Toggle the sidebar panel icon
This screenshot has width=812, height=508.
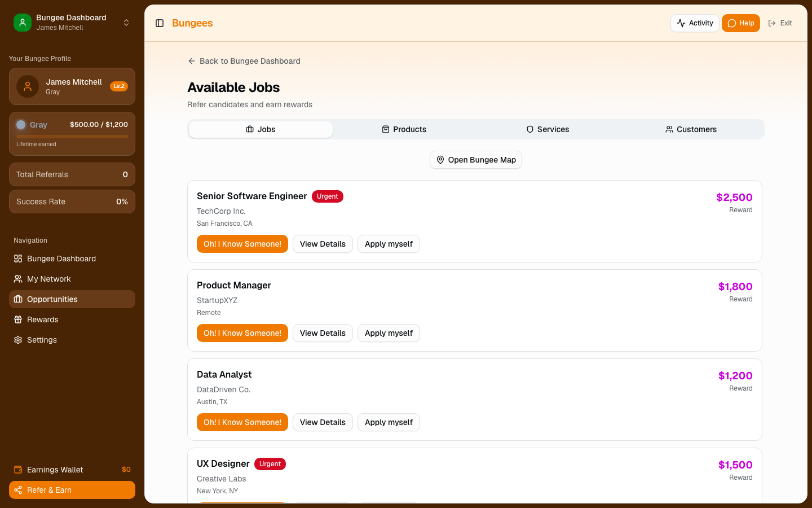pos(160,23)
